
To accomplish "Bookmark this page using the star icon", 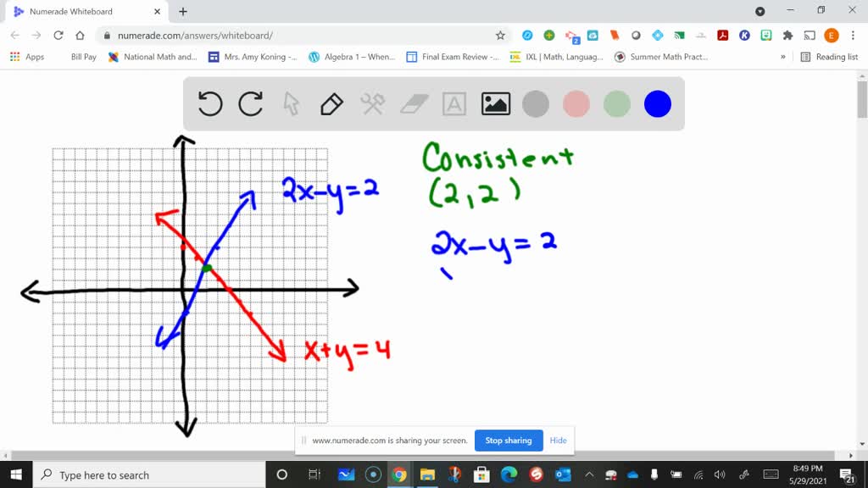I will [500, 36].
